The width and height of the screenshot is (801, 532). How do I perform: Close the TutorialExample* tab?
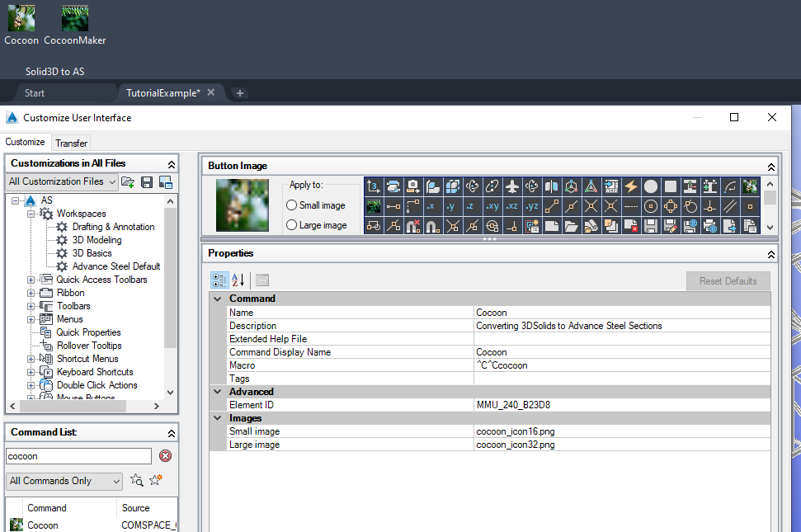[211, 92]
